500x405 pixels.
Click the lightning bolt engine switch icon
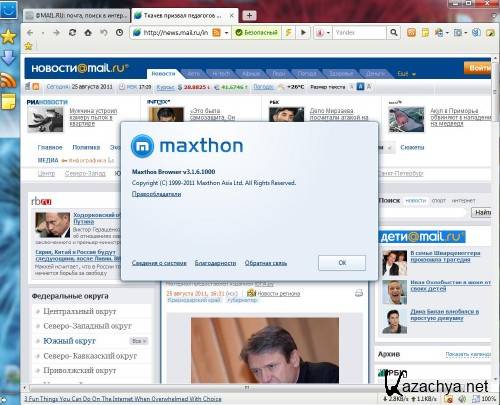(289, 33)
